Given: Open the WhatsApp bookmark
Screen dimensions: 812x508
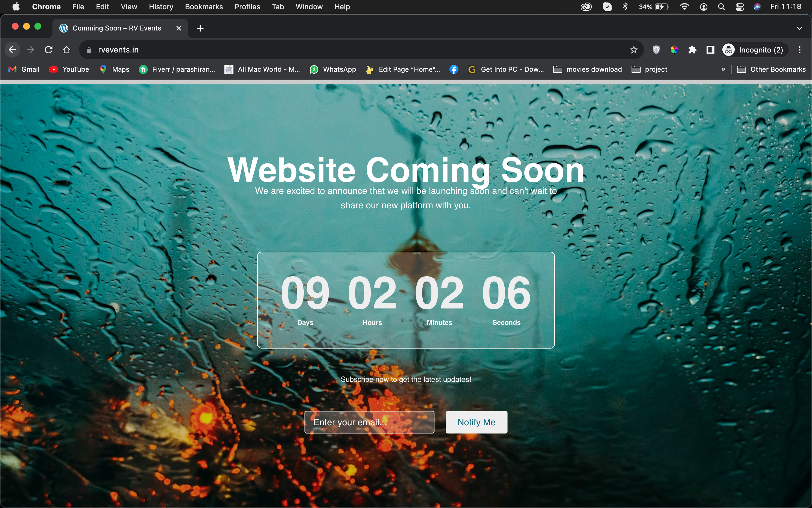Looking at the screenshot, I should click(333, 69).
